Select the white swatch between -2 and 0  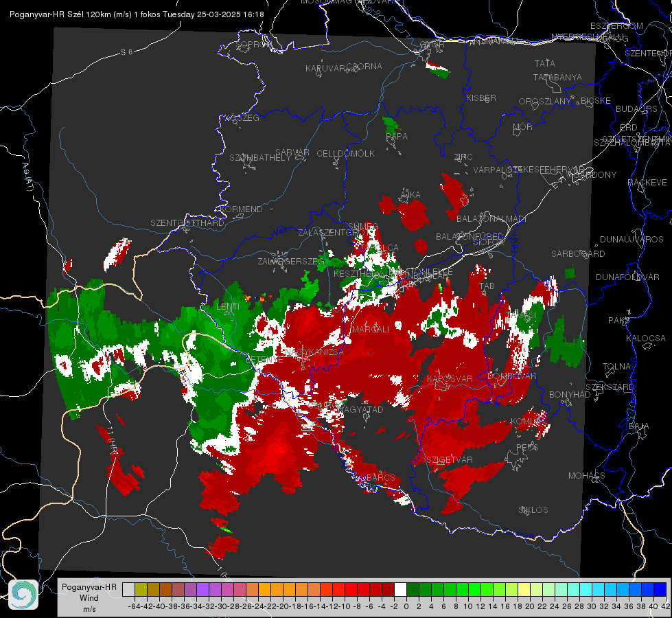coord(400,589)
